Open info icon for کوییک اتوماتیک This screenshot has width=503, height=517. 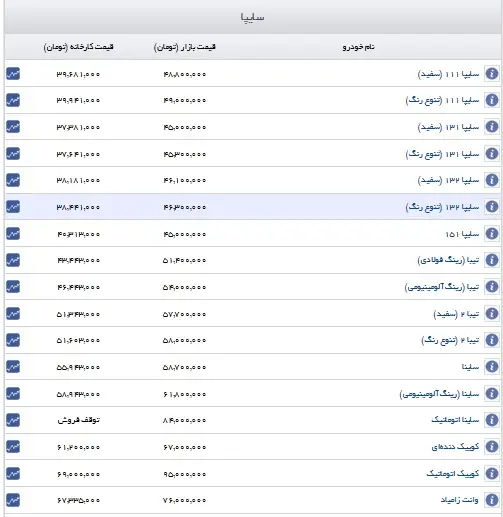click(x=492, y=473)
